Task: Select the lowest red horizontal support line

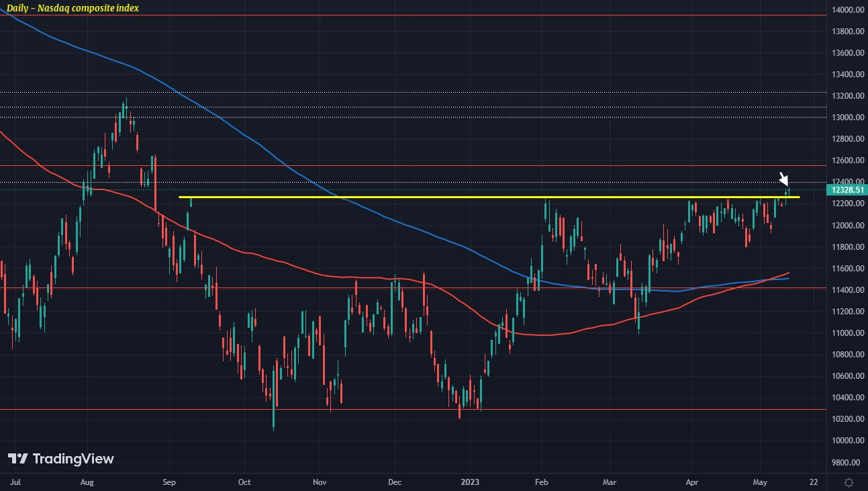Action: [x=403, y=409]
